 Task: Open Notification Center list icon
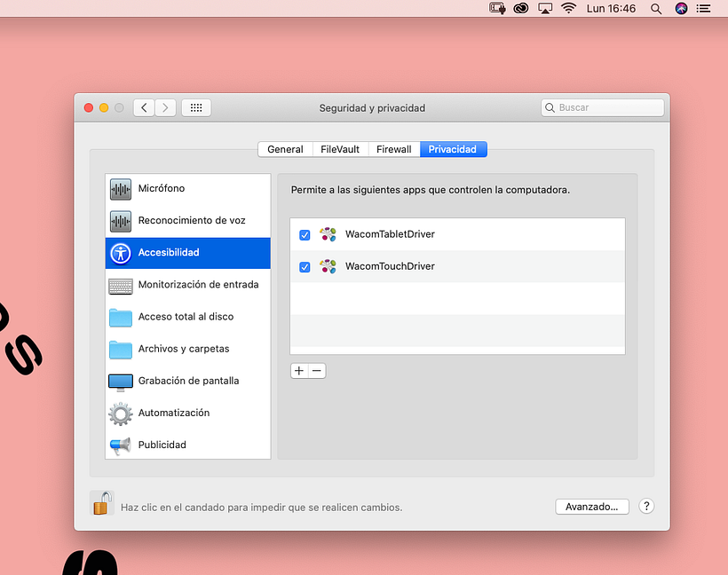click(704, 8)
